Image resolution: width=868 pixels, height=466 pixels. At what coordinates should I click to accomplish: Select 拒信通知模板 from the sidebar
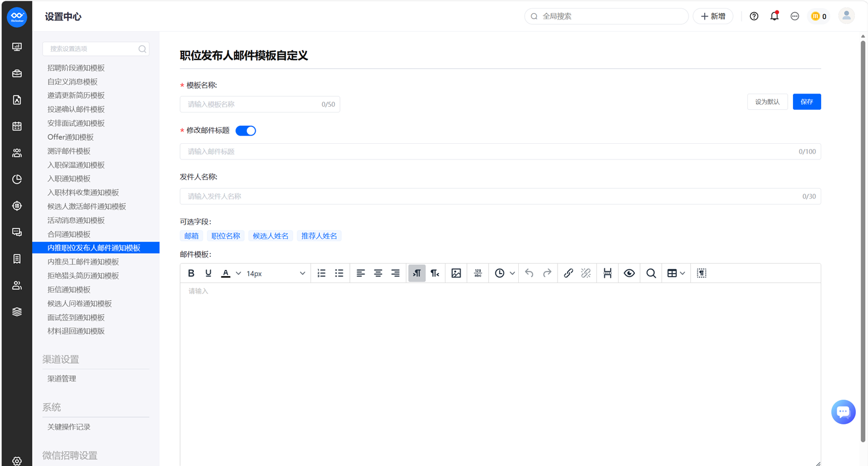(x=69, y=289)
